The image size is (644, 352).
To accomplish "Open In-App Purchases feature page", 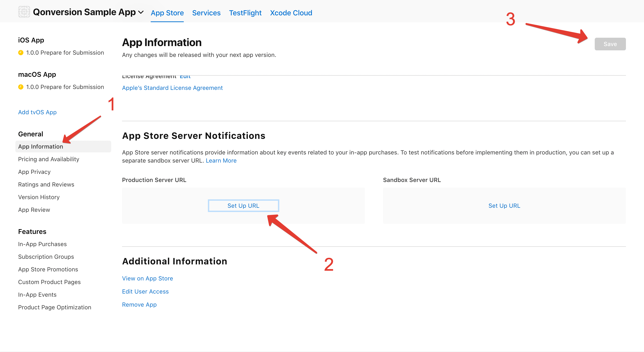I will pos(42,244).
